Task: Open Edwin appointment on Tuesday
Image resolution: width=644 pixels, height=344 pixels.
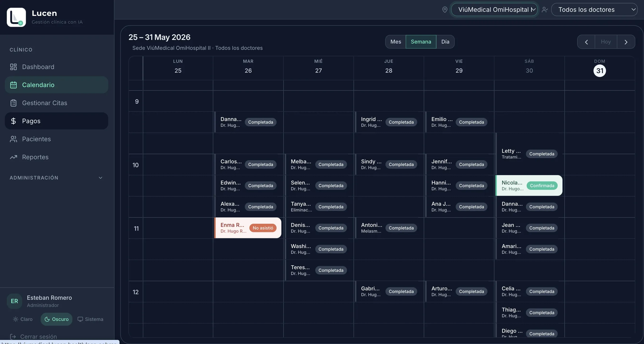Action: tap(248, 185)
